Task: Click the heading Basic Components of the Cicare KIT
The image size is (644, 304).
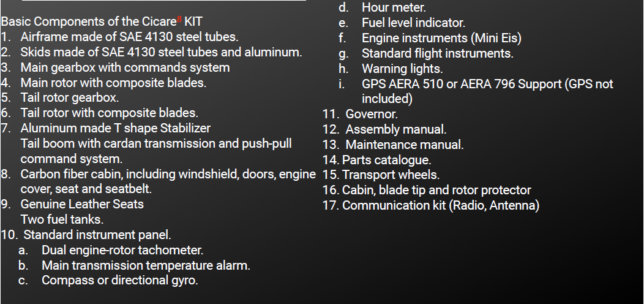Action: point(102,21)
